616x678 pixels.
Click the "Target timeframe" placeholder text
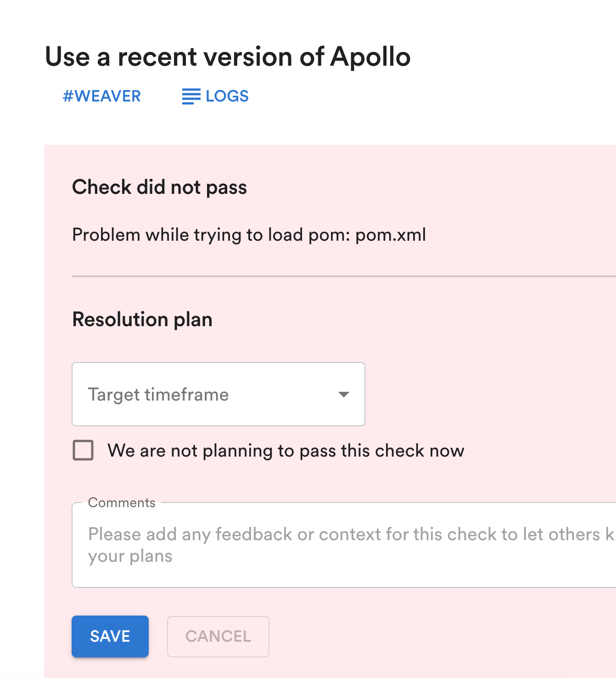coord(158,395)
